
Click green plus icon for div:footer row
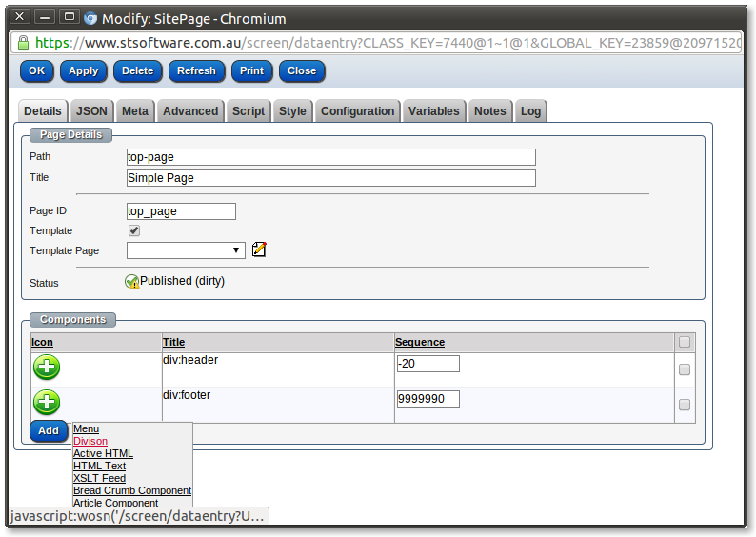pyautogui.click(x=47, y=402)
